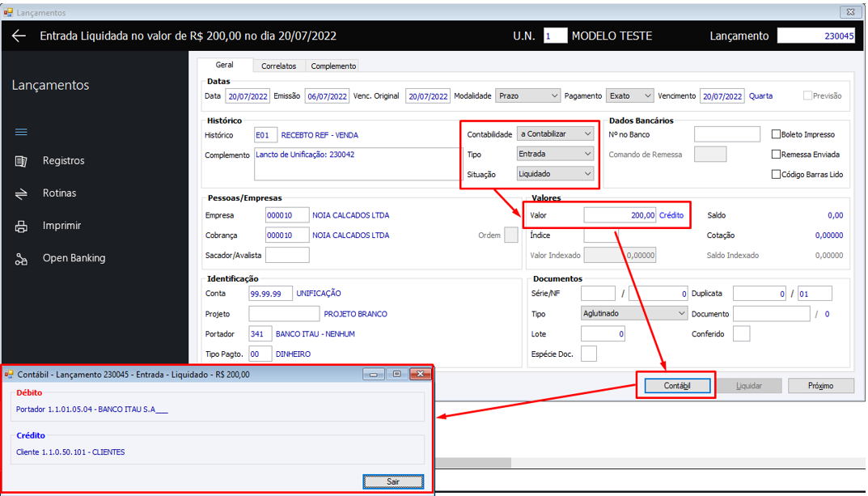Open the Pagamento Exato dropdown
This screenshot has height=496, width=868.
630,95
